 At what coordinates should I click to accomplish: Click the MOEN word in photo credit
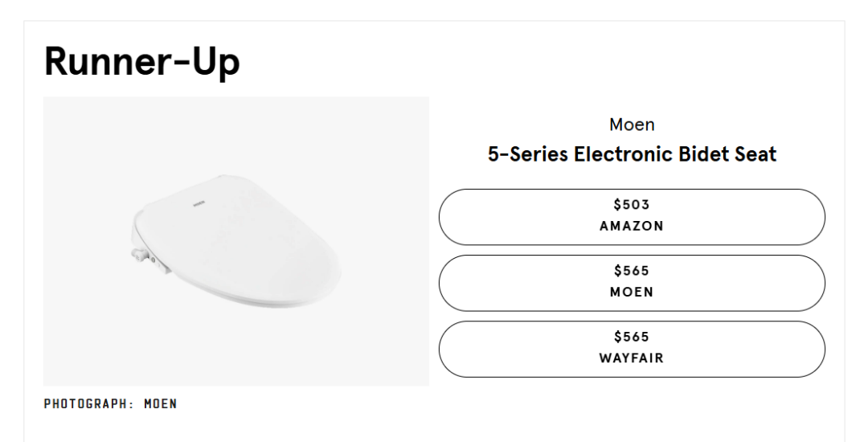(161, 404)
